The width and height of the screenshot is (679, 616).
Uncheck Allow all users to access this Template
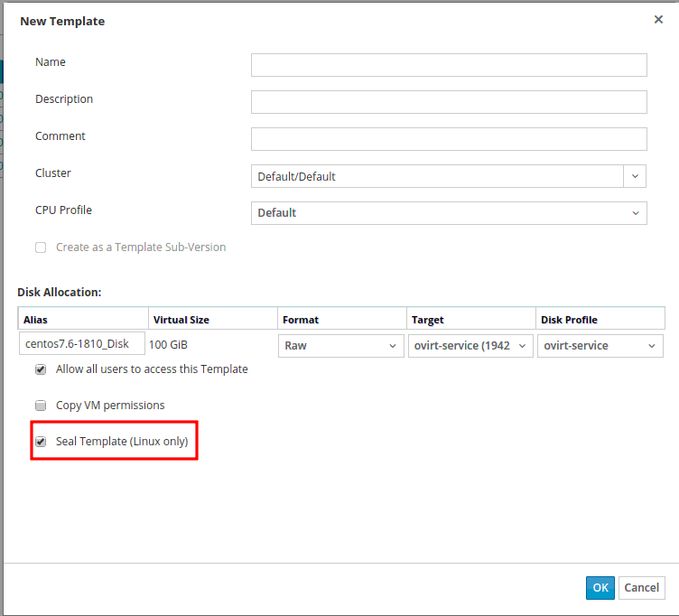pyautogui.click(x=41, y=369)
